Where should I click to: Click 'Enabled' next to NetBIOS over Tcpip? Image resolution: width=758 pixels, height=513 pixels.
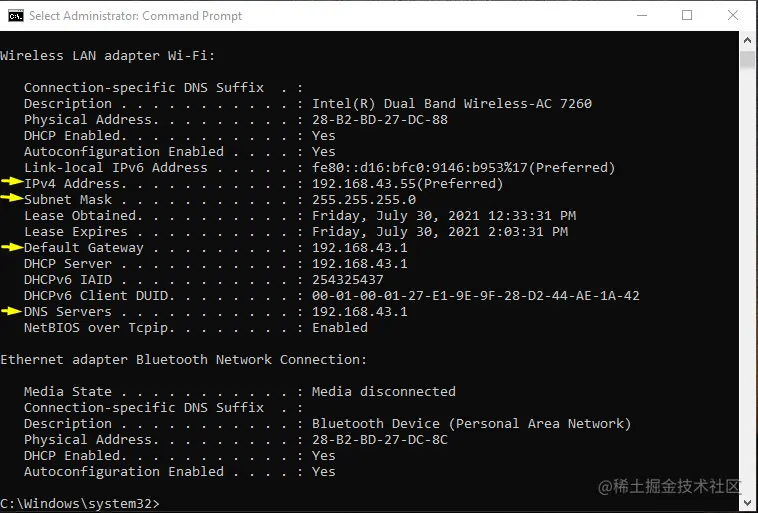pos(340,328)
